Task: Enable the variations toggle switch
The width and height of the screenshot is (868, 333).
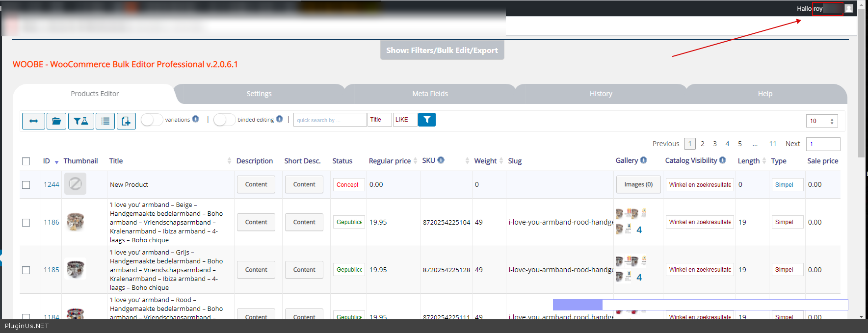Action: click(152, 120)
